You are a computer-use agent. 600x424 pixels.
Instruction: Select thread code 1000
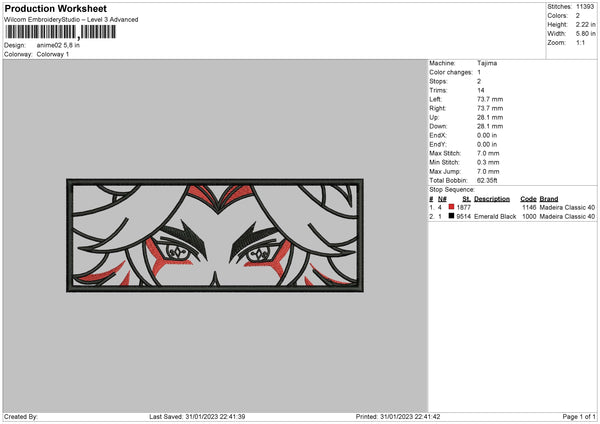(529, 217)
